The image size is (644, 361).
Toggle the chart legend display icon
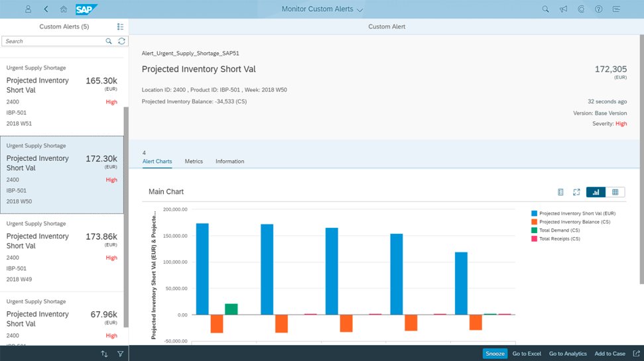pyautogui.click(x=560, y=192)
